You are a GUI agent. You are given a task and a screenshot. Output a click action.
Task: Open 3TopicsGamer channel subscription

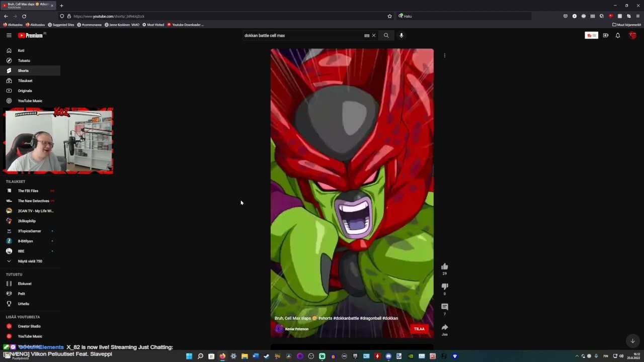pos(30,231)
